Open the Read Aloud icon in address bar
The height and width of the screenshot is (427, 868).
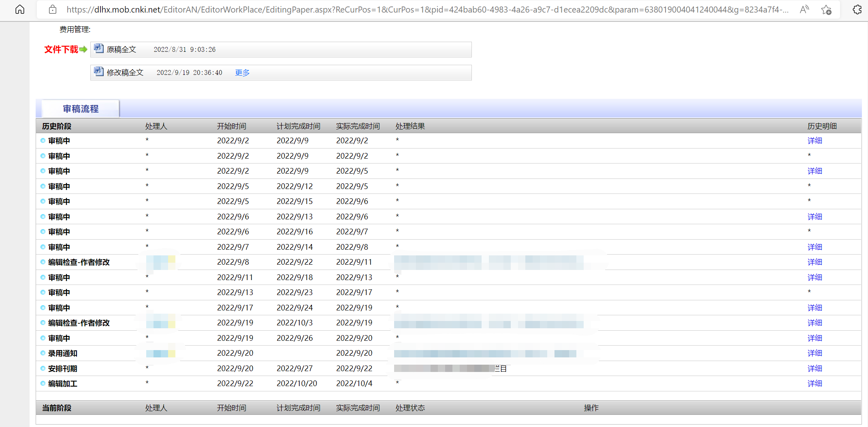coord(804,10)
